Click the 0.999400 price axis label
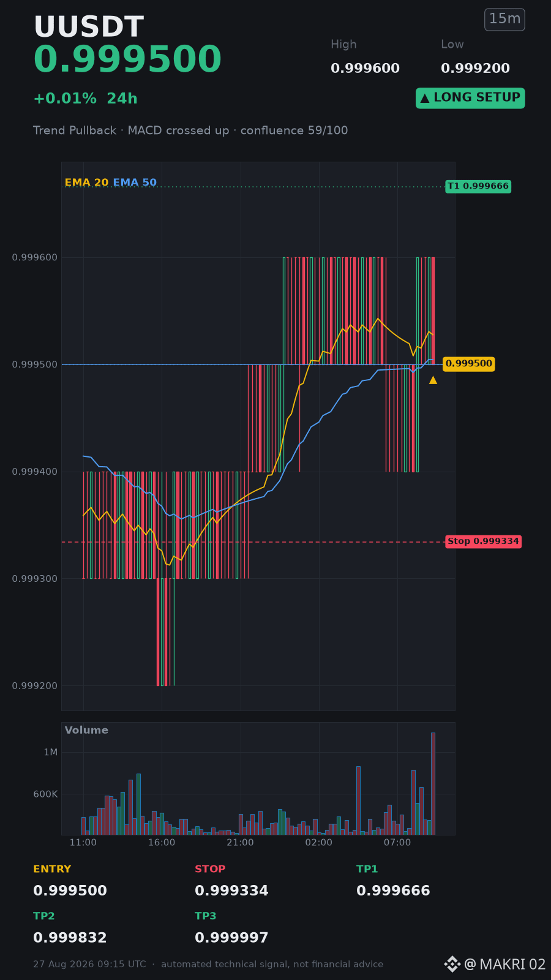551x980 pixels. 35,472
